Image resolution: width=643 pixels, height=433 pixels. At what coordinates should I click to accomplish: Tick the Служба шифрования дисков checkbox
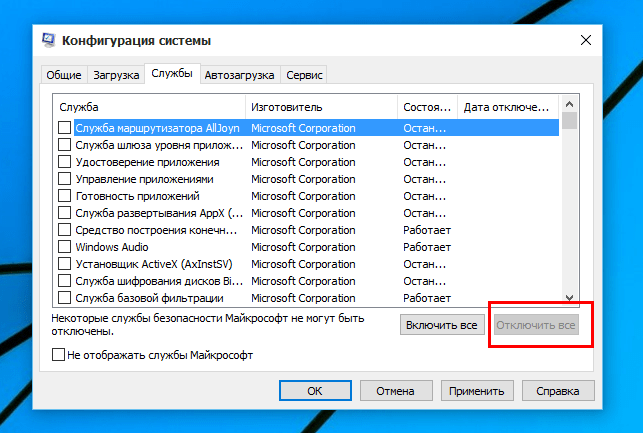(64, 281)
